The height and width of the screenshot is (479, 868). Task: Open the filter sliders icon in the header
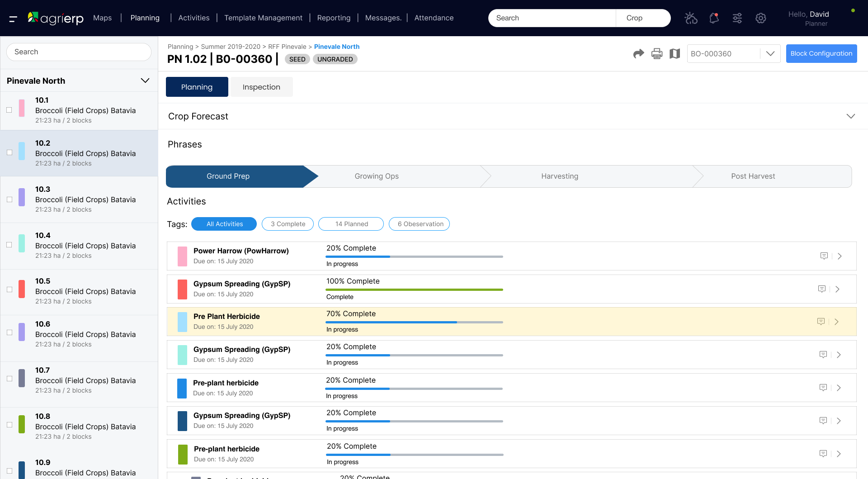pyautogui.click(x=737, y=18)
